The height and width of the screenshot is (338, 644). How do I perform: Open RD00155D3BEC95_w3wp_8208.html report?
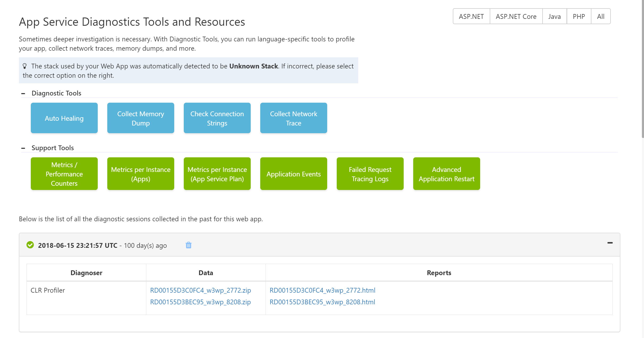(322, 302)
